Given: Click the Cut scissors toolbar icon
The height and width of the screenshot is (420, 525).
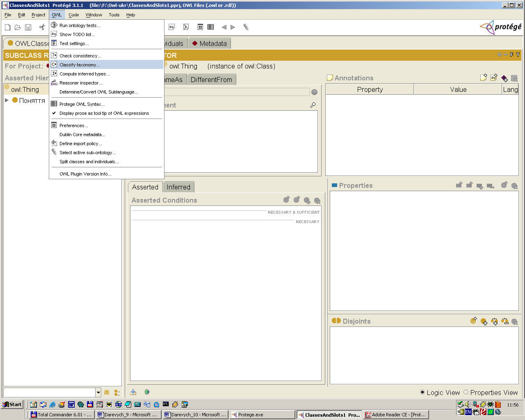Looking at the screenshot, I should 42,27.
